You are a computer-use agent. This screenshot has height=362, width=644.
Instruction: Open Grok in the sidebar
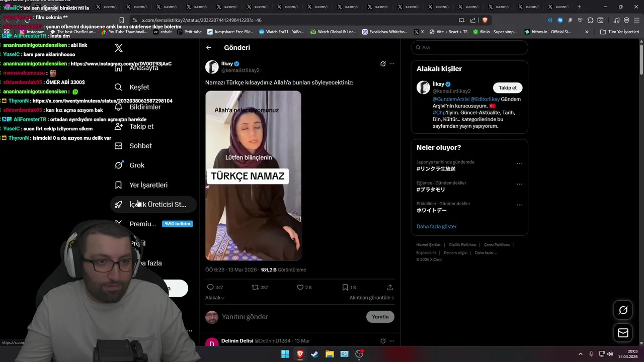coord(130,165)
